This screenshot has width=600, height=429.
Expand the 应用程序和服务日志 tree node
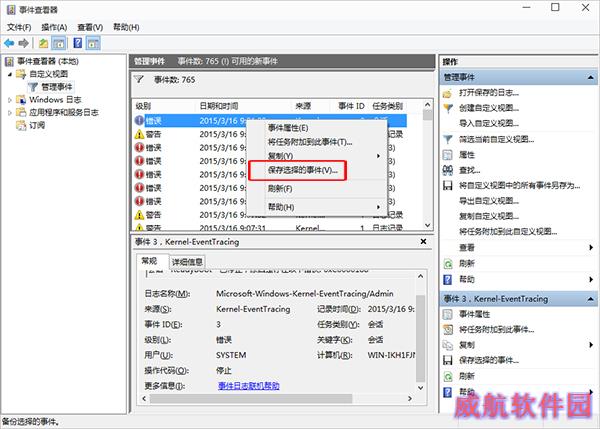pos(10,113)
